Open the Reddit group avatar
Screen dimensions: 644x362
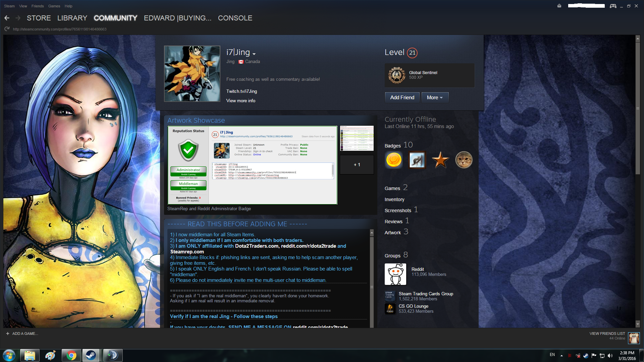(395, 274)
